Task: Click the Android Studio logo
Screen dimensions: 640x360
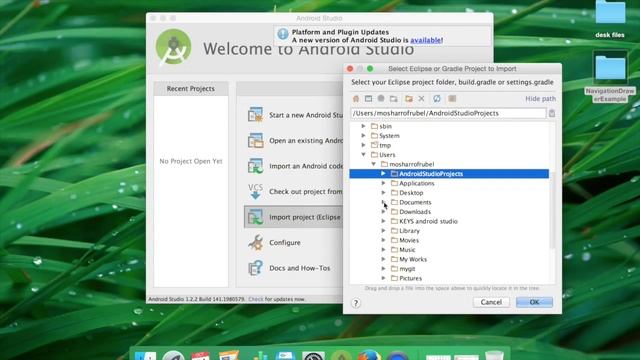Action: click(173, 47)
